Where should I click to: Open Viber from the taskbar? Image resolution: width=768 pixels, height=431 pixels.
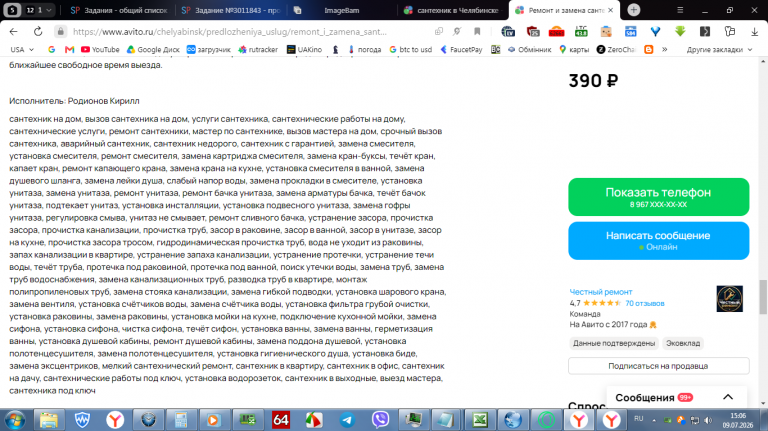point(380,420)
